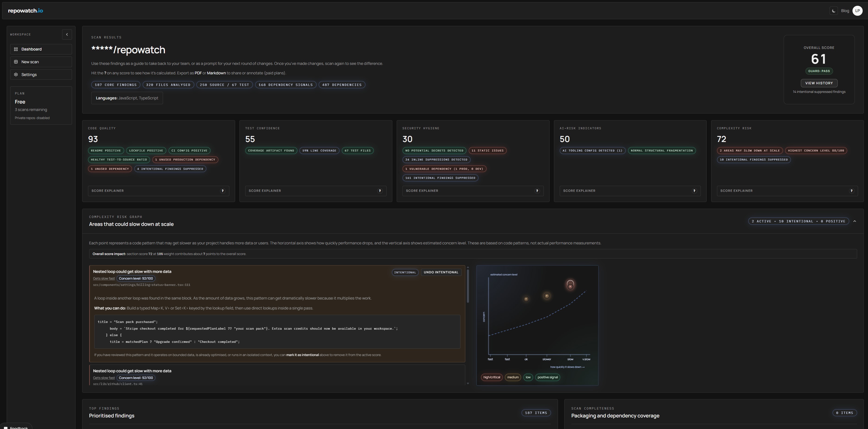Expand the Test Confidence Score Explainer bar
The width and height of the screenshot is (868, 429).
(x=316, y=191)
